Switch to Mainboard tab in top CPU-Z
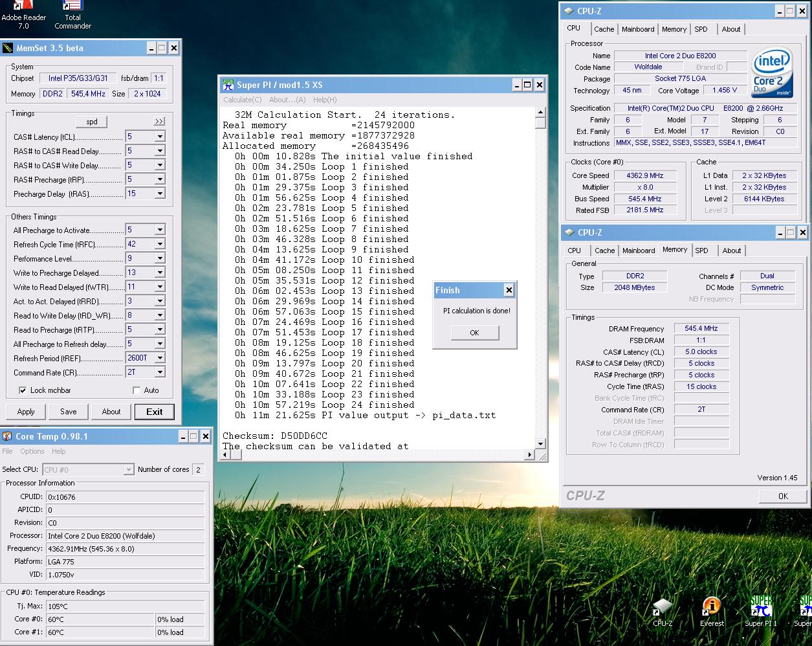 [638, 29]
